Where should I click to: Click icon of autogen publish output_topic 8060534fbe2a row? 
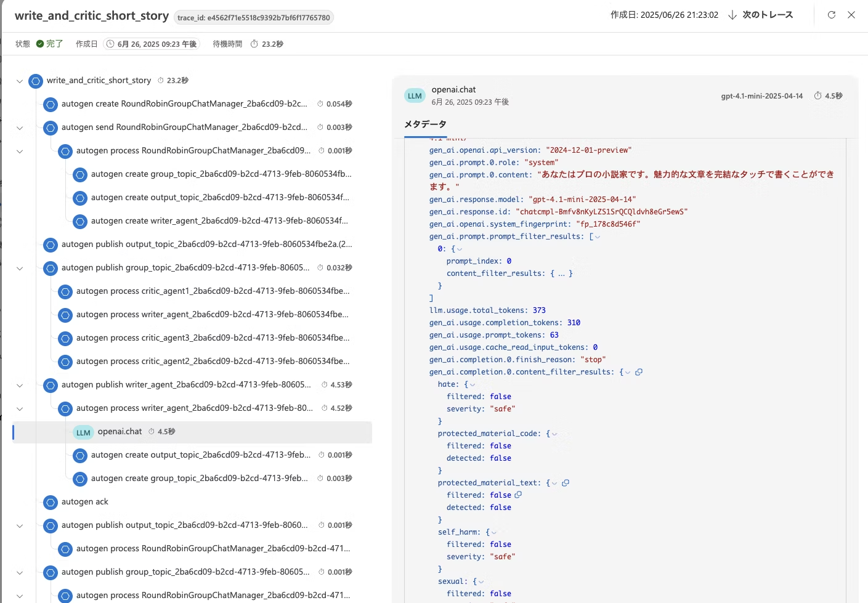tap(51, 245)
